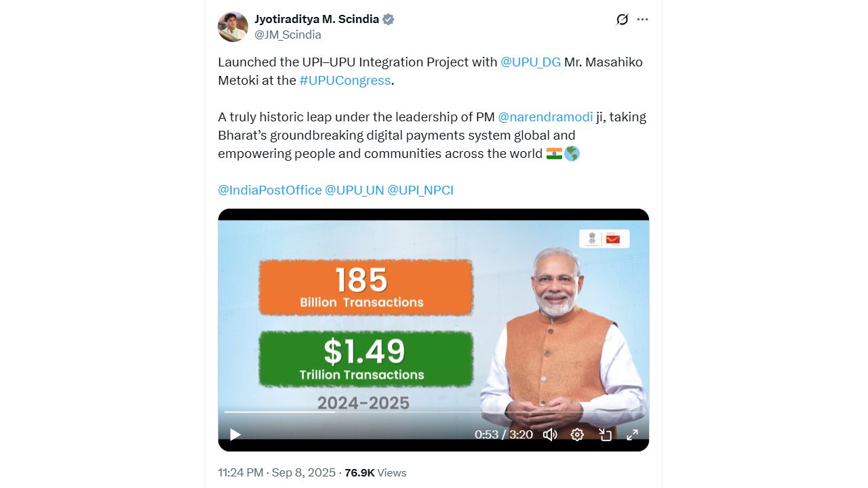Open the post's three-dot more menu
Image resolution: width=868 pixels, height=488 pixels.
point(642,20)
